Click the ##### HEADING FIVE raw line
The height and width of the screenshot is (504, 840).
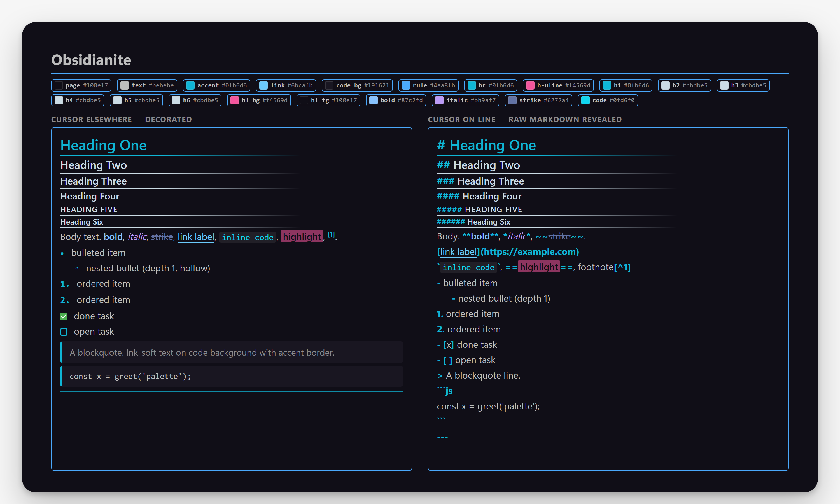click(x=479, y=209)
